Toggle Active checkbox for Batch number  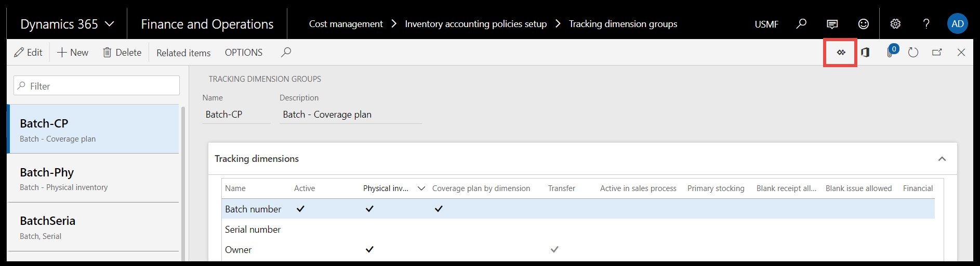(300, 209)
